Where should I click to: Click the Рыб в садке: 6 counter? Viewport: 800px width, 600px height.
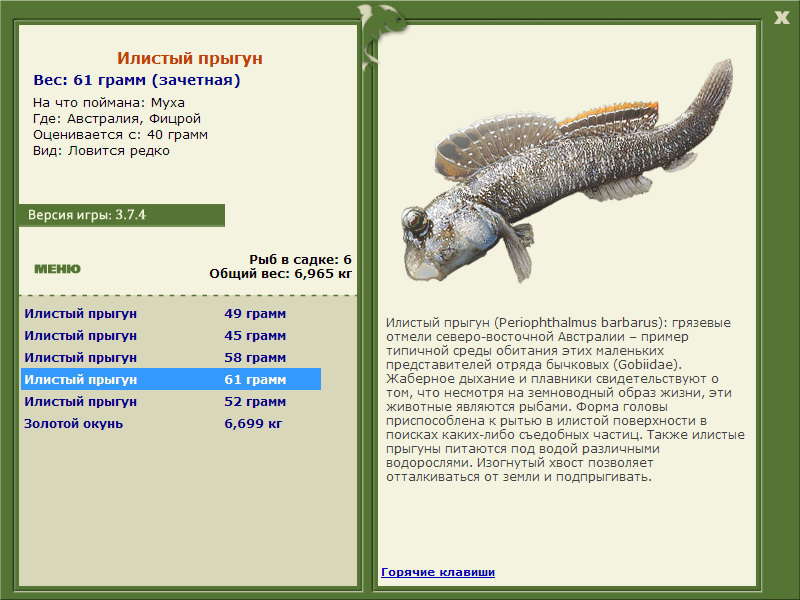click(x=301, y=259)
